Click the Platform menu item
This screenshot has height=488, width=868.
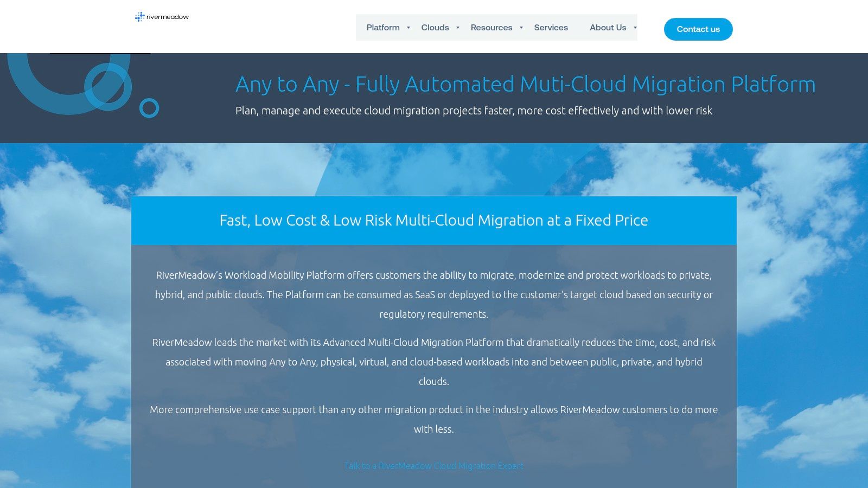coord(382,28)
